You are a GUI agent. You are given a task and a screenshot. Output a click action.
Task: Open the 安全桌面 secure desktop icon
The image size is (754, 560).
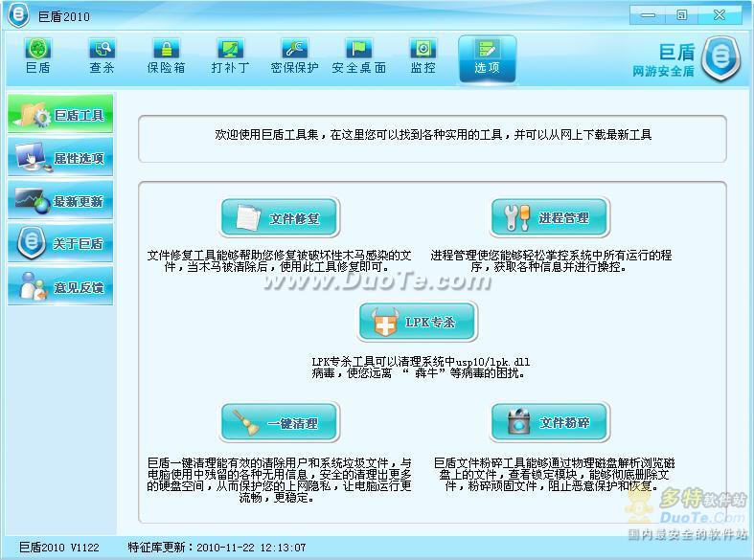point(358,56)
